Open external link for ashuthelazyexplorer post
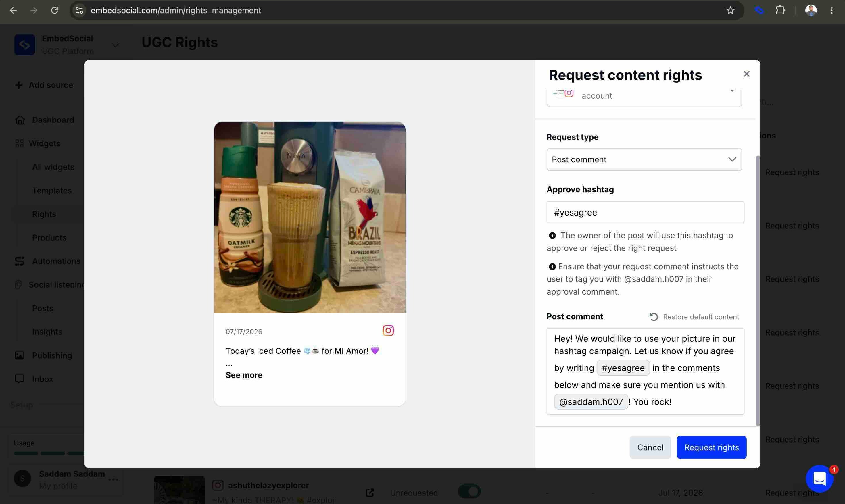The height and width of the screenshot is (504, 845). [370, 493]
